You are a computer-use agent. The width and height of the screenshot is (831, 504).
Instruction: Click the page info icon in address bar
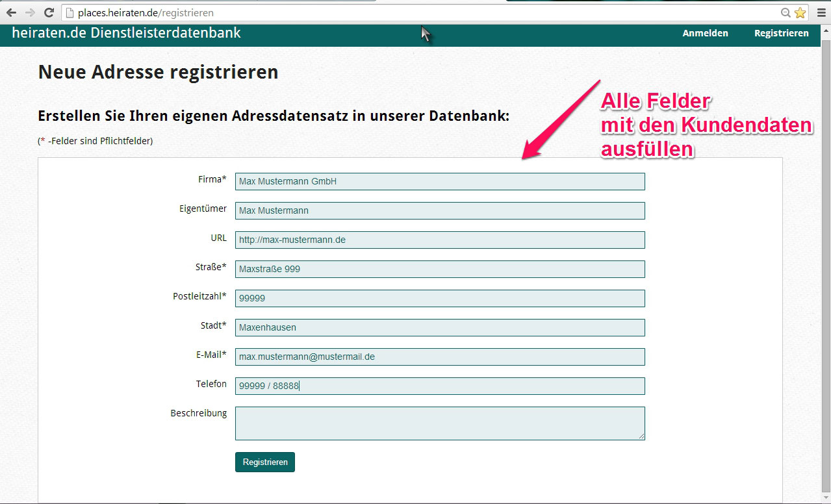point(70,13)
